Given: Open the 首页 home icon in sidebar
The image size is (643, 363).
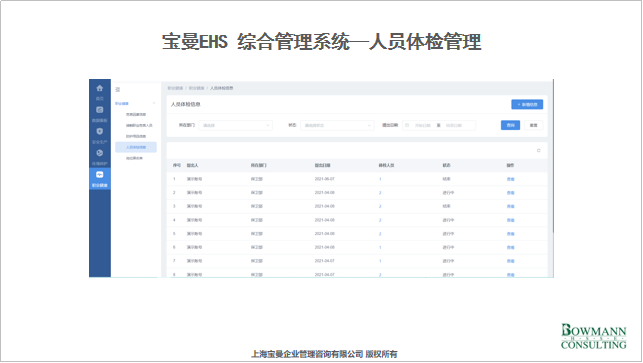Looking at the screenshot, I should (100, 88).
